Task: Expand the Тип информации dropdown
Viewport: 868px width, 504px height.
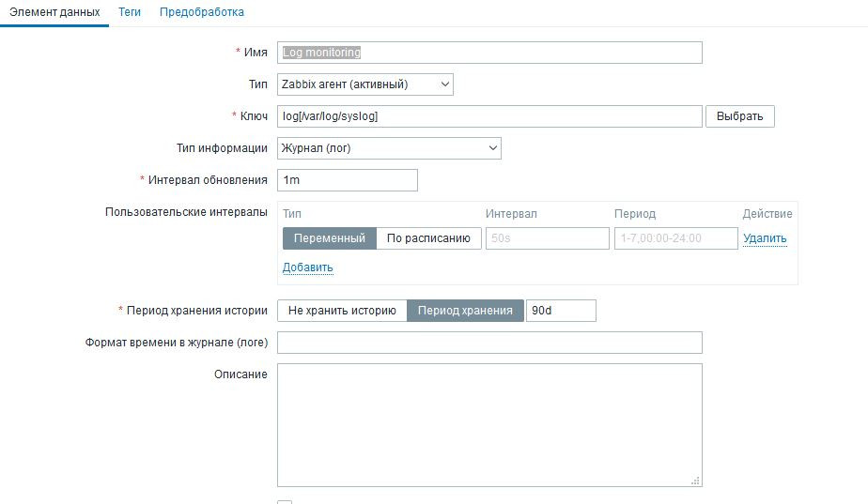Action: point(389,148)
